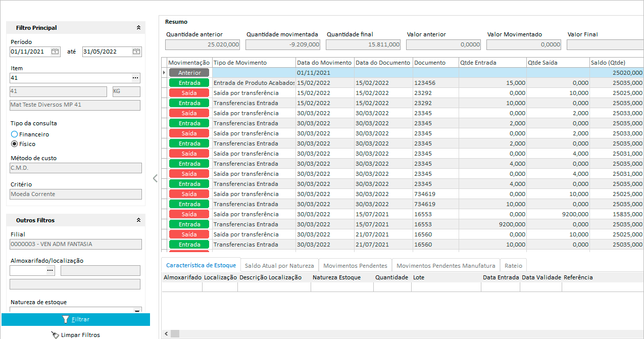Open the Rateio tab
Image resolution: width=644 pixels, height=339 pixels.
[513, 265]
